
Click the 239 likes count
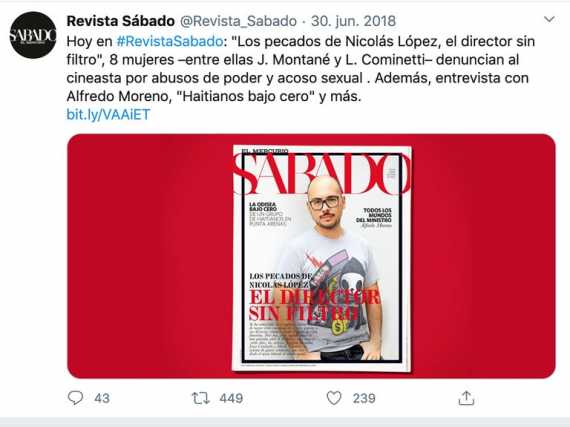[x=364, y=398]
